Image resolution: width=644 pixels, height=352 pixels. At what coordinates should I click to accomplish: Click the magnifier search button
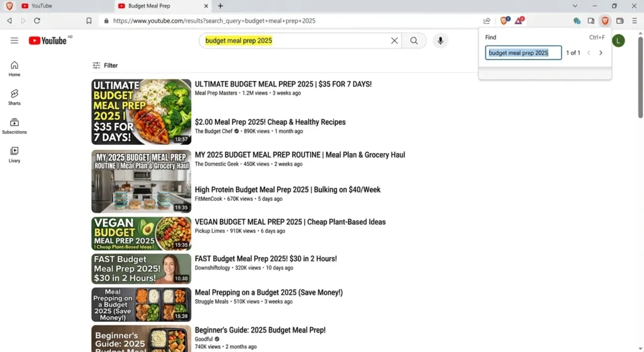[x=414, y=41]
